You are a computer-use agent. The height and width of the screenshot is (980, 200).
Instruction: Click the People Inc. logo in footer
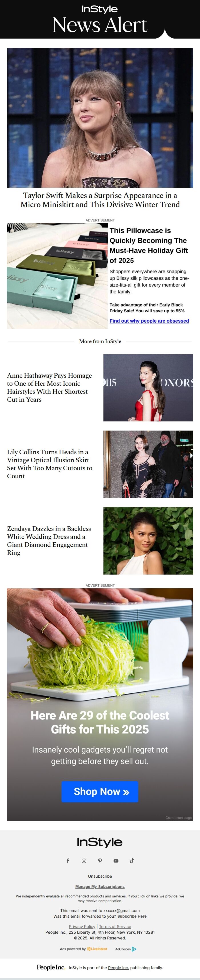(x=51, y=967)
